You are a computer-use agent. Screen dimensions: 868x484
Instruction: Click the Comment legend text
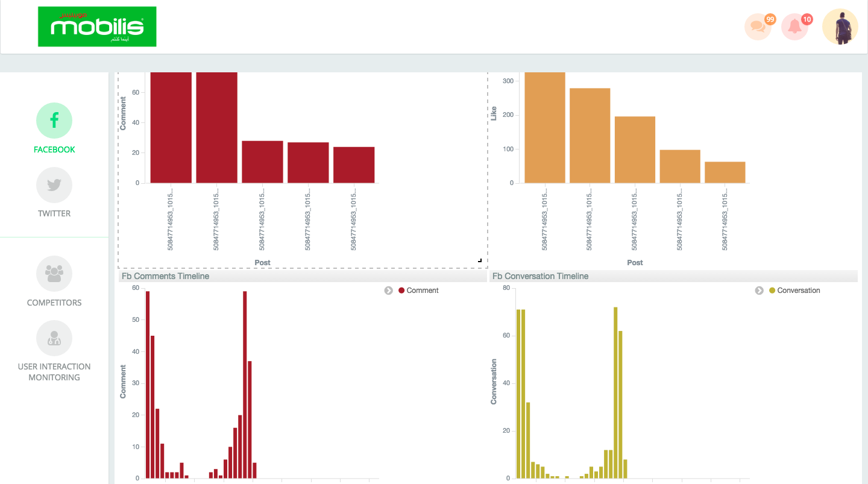pyautogui.click(x=423, y=291)
